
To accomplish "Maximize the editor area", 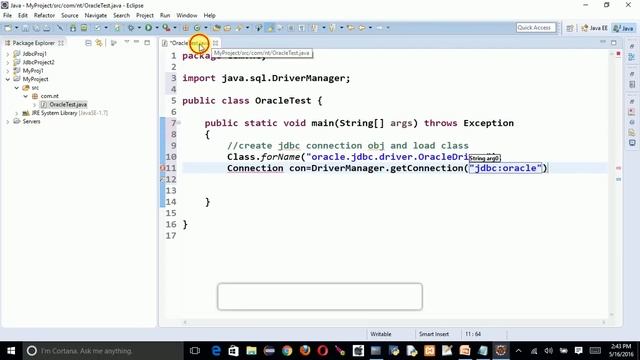I will pyautogui.click(x=613, y=42).
